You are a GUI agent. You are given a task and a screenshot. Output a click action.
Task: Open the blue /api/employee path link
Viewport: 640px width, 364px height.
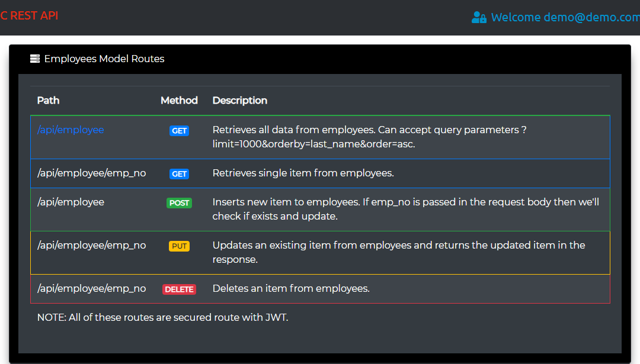71,130
